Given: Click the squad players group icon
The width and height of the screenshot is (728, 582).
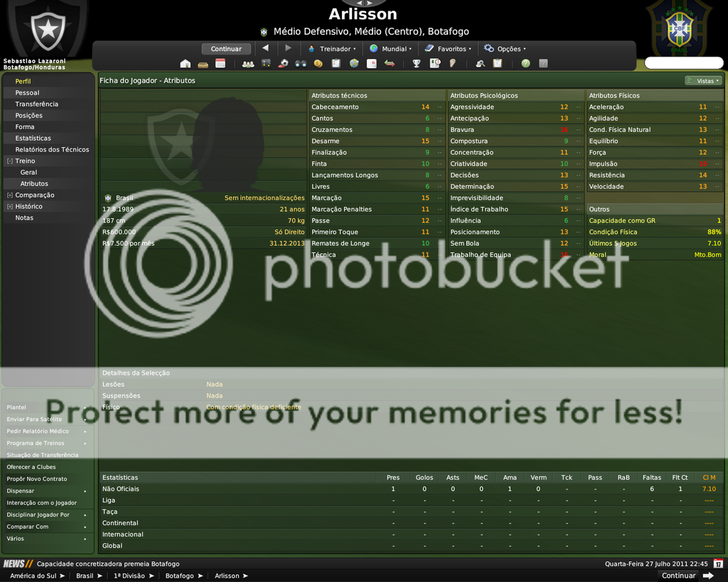Looking at the screenshot, I should [x=248, y=64].
